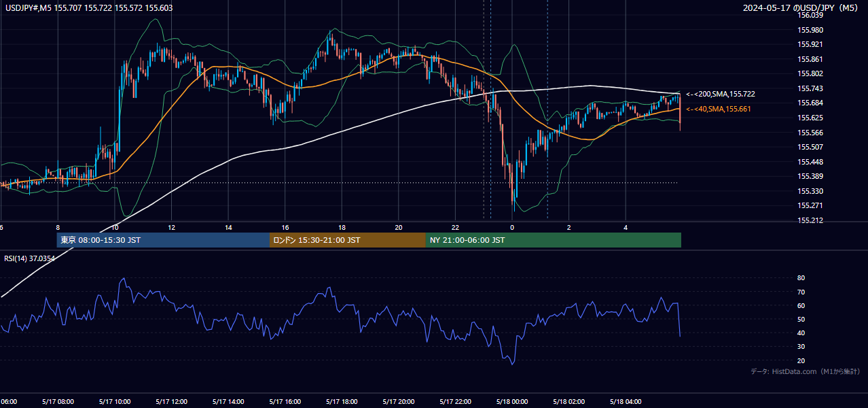This screenshot has height=408, width=868.
Task: Click the 5/17 08:00 time axis label
Action: pos(58,401)
